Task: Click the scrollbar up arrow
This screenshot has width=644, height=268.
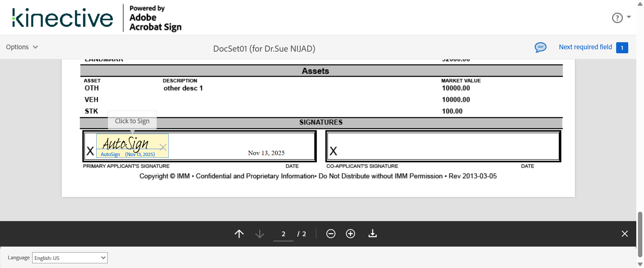Action: [x=640, y=4]
